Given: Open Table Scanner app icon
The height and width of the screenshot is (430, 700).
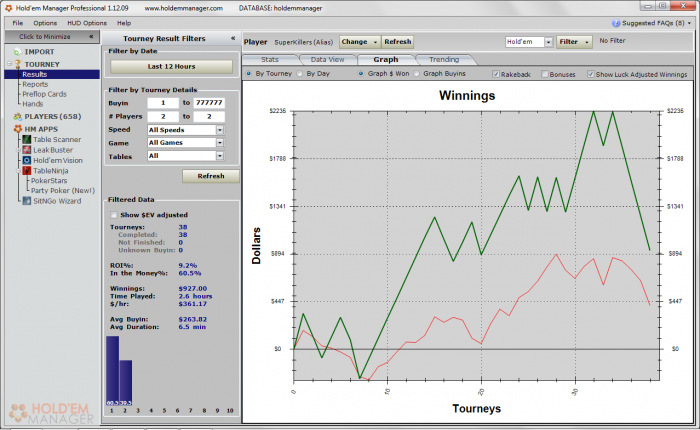Looking at the screenshot, I should point(27,140).
